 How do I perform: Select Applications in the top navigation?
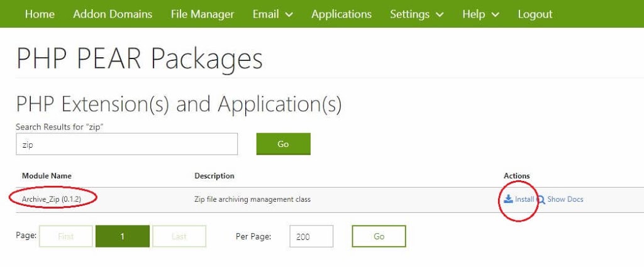pos(341,14)
